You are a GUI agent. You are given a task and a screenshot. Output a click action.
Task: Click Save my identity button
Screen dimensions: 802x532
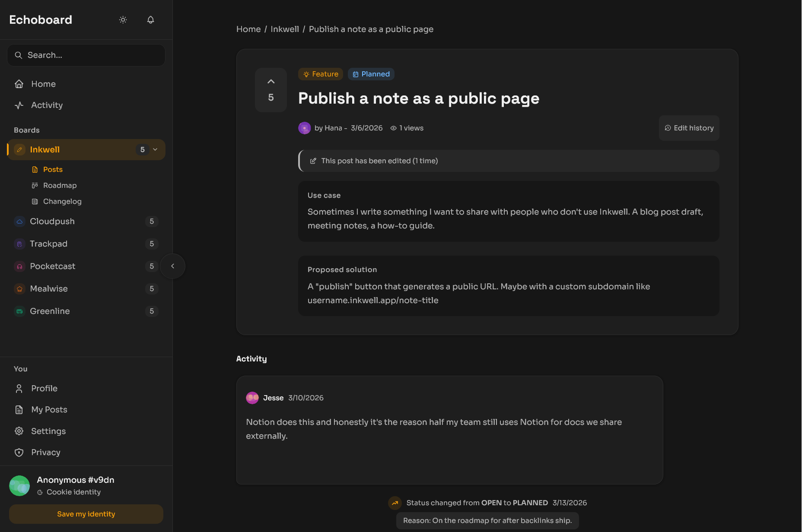(86, 514)
